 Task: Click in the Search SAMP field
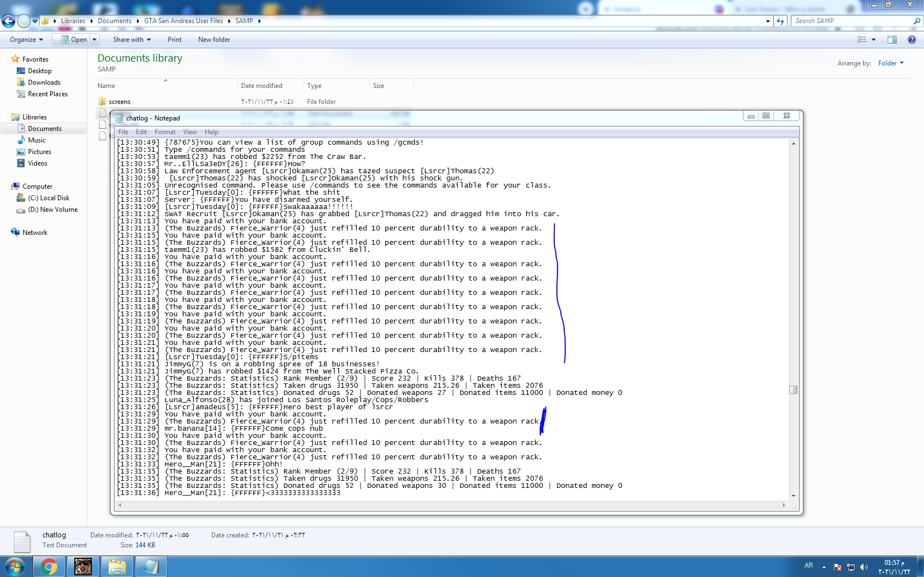852,21
